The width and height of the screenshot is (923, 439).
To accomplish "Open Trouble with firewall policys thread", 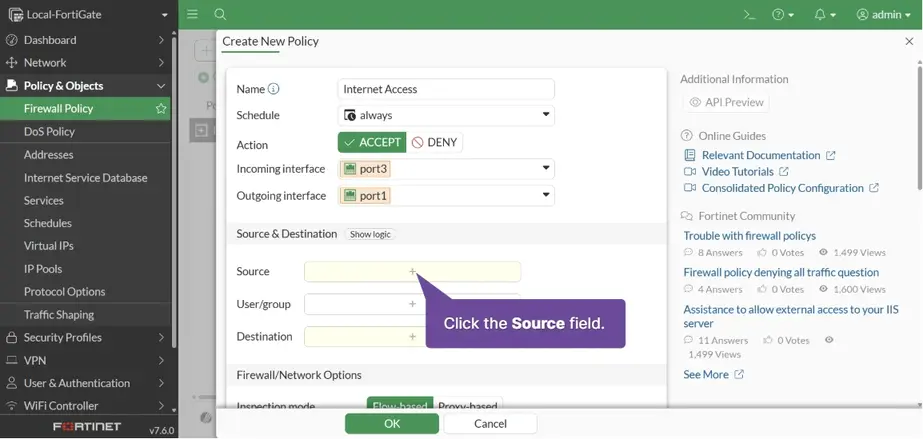I will (x=749, y=236).
